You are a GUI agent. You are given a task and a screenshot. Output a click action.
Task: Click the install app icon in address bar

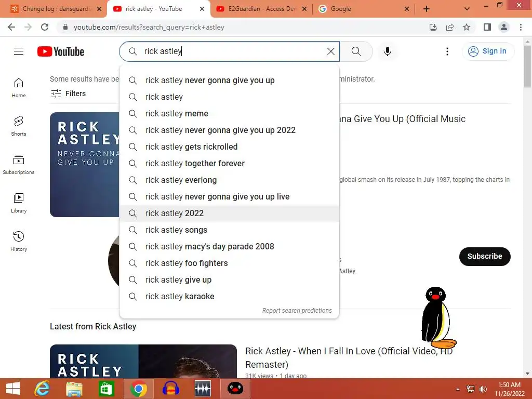433,27
